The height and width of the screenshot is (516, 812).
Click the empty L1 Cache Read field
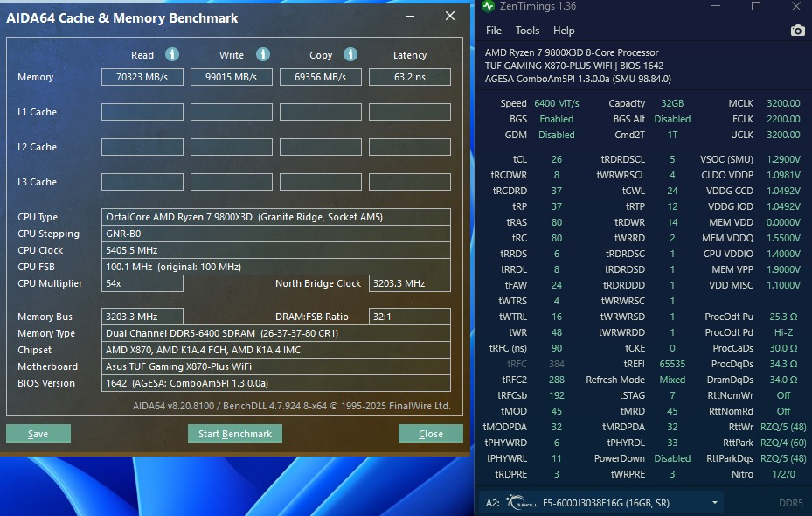pyautogui.click(x=142, y=112)
